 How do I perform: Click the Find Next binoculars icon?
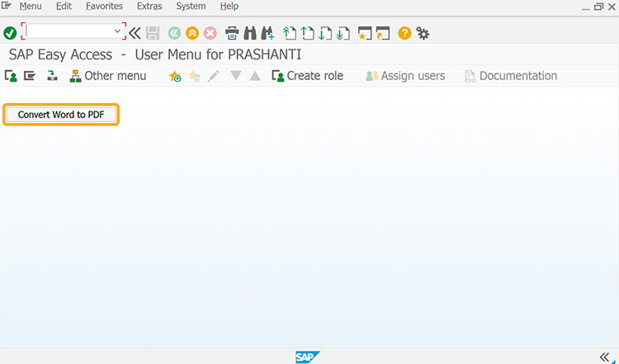pos(267,33)
